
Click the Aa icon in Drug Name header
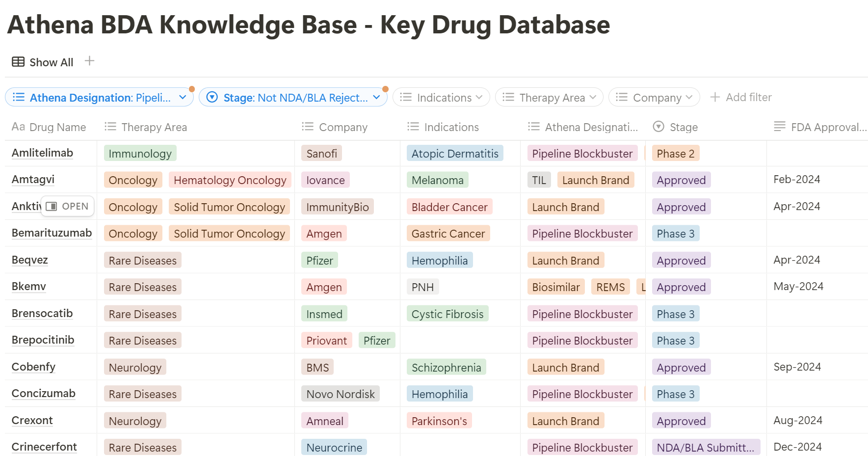pyautogui.click(x=18, y=127)
